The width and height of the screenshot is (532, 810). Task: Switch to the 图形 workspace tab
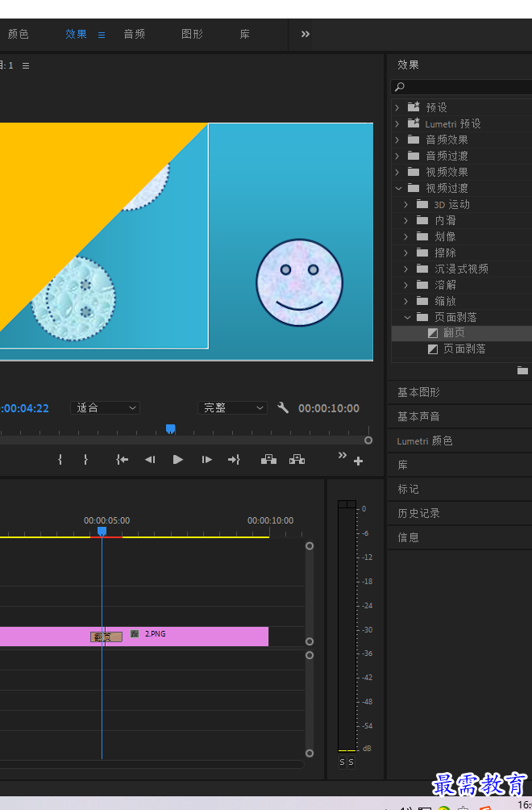(x=192, y=34)
